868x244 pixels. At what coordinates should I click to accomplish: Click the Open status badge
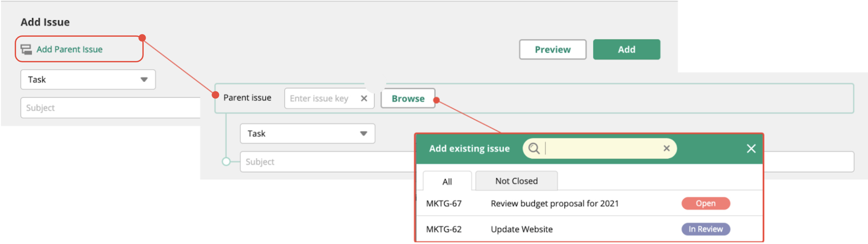click(x=705, y=204)
